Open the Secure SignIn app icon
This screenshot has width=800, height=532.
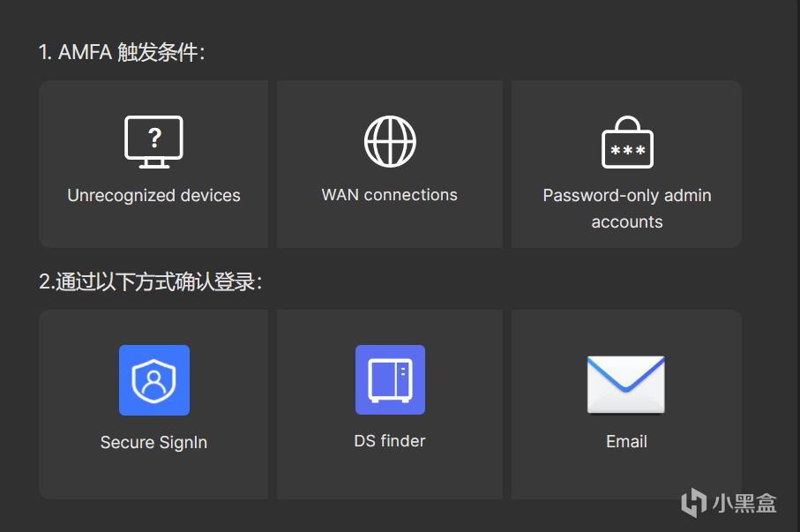tap(154, 380)
